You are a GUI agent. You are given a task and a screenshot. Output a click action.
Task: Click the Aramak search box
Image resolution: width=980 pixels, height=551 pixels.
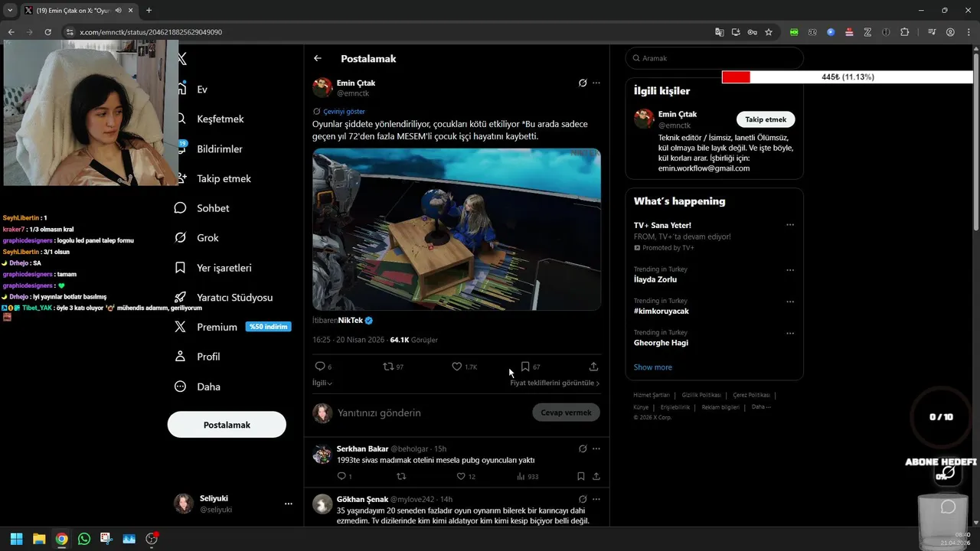coord(714,58)
